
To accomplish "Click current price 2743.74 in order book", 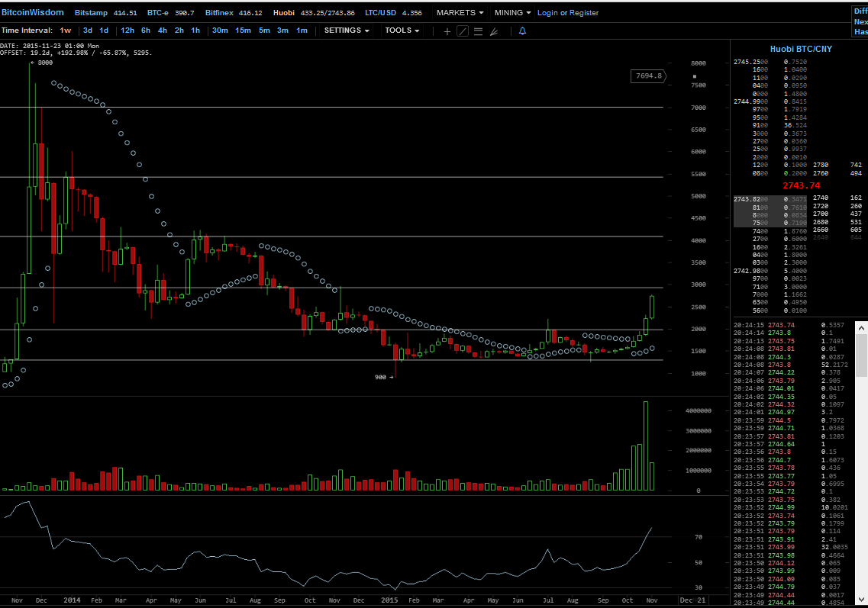I will point(801,185).
